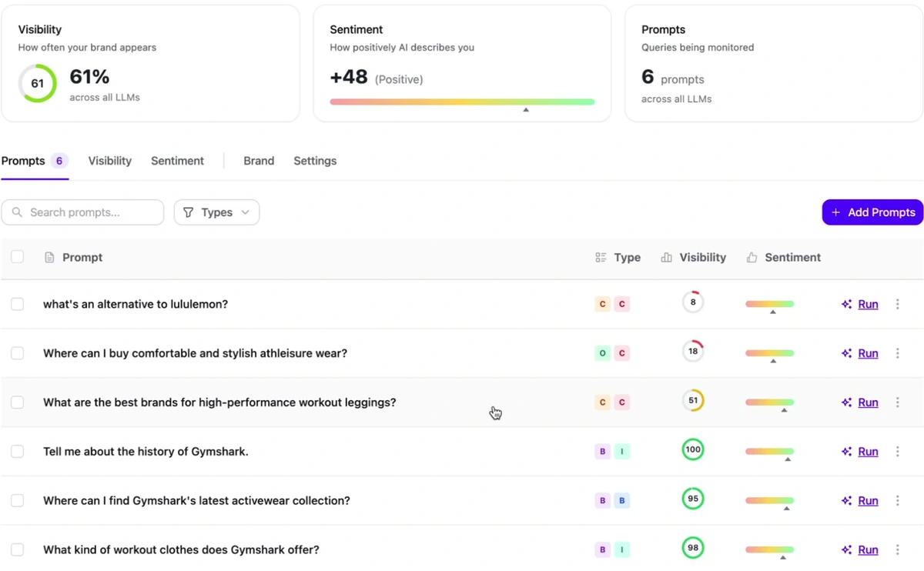Click the Sentiment column header
Image resolution: width=924 pixels, height=571 pixels.
(784, 258)
